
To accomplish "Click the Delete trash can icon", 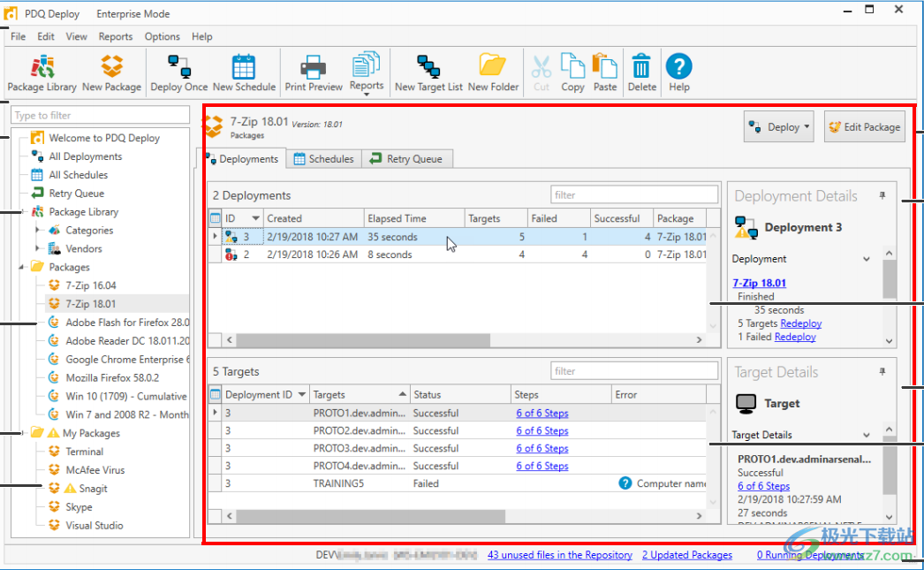I will pyautogui.click(x=641, y=73).
